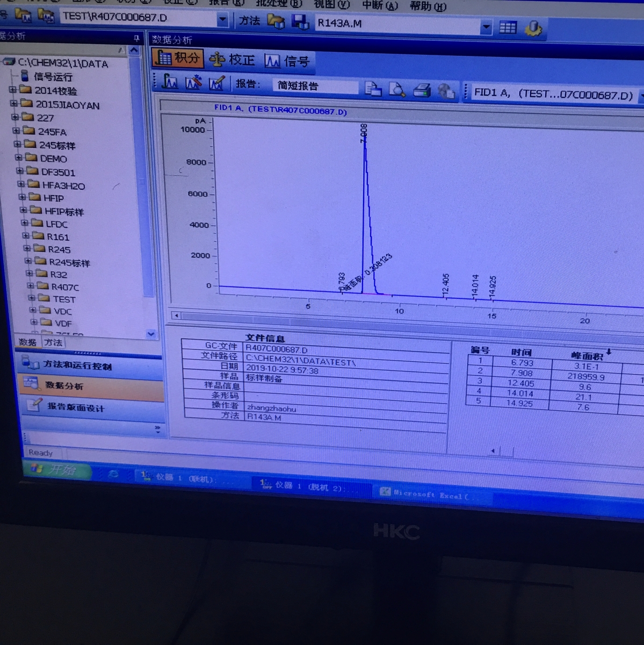Click left arrow of chromatogram horizontal scrollbar
Image resolution: width=644 pixels, height=645 pixels.
[x=176, y=316]
